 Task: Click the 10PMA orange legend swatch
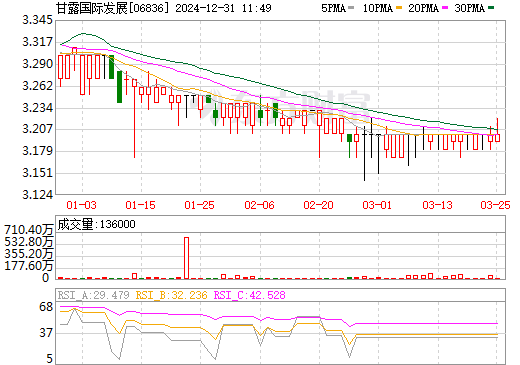tap(398, 8)
